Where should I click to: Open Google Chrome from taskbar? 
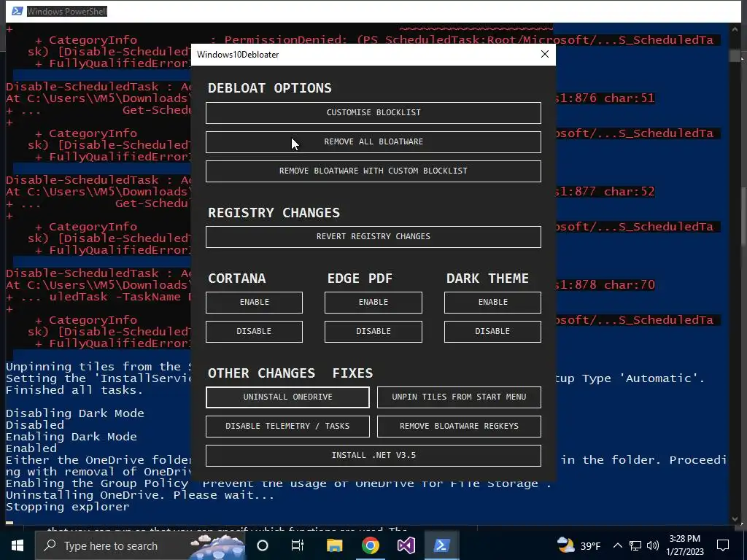click(370, 545)
